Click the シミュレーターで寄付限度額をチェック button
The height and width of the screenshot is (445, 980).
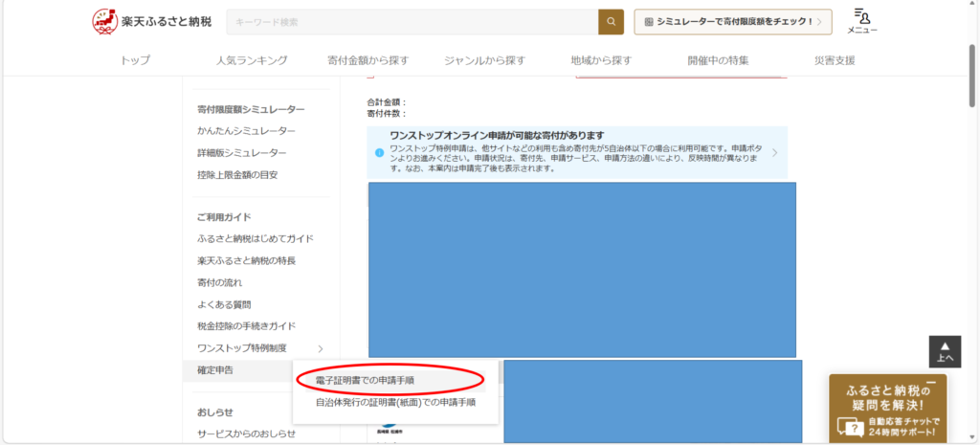point(733,21)
